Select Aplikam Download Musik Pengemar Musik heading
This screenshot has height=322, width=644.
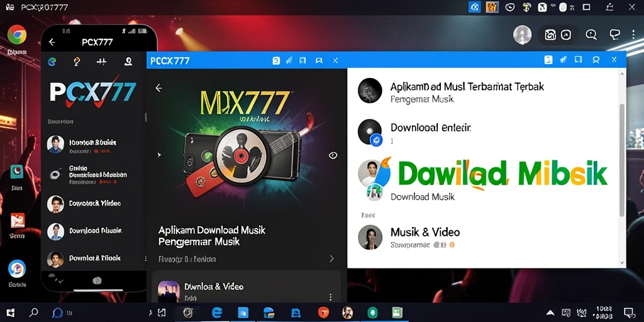coord(212,236)
